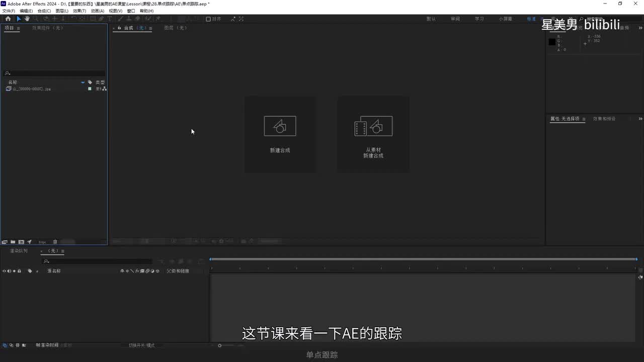Open the 图层(L) menu
The width and height of the screenshot is (644, 362).
click(x=62, y=11)
